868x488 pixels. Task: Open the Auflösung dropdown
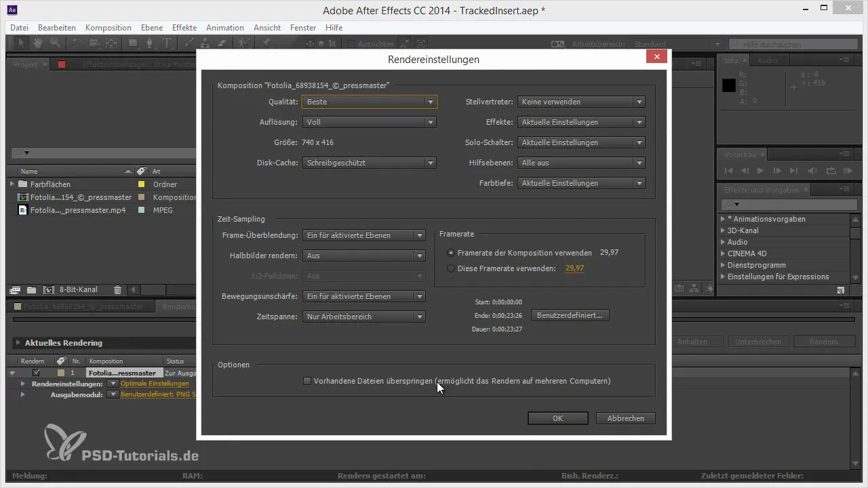(370, 122)
